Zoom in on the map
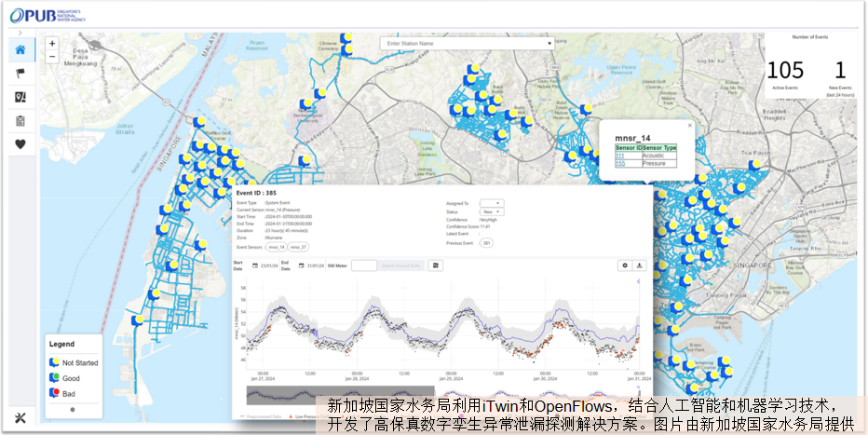Image resolution: width=868 pixels, height=435 pixels. click(x=52, y=44)
